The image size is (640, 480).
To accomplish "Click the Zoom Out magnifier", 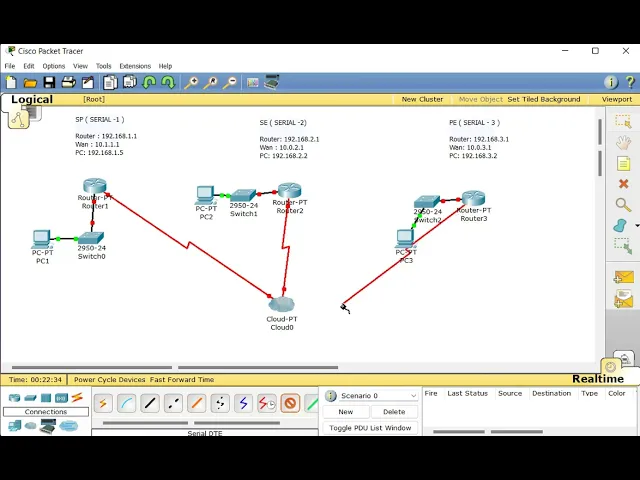I will click(230, 82).
